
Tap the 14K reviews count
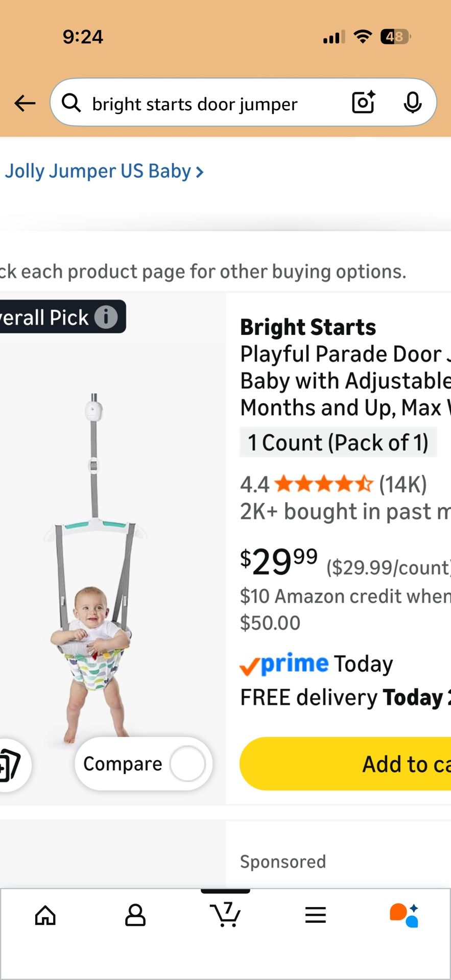point(402,484)
